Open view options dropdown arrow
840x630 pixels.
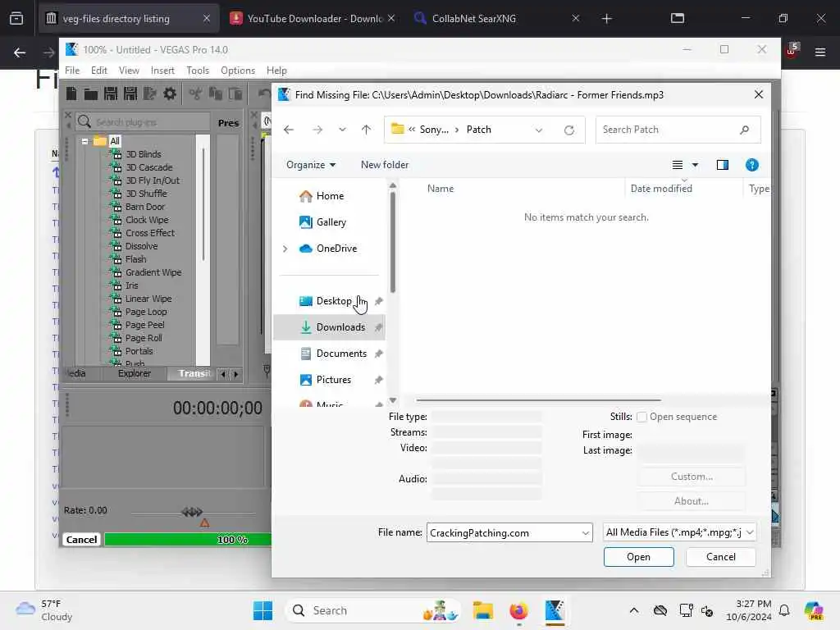pyautogui.click(x=695, y=165)
